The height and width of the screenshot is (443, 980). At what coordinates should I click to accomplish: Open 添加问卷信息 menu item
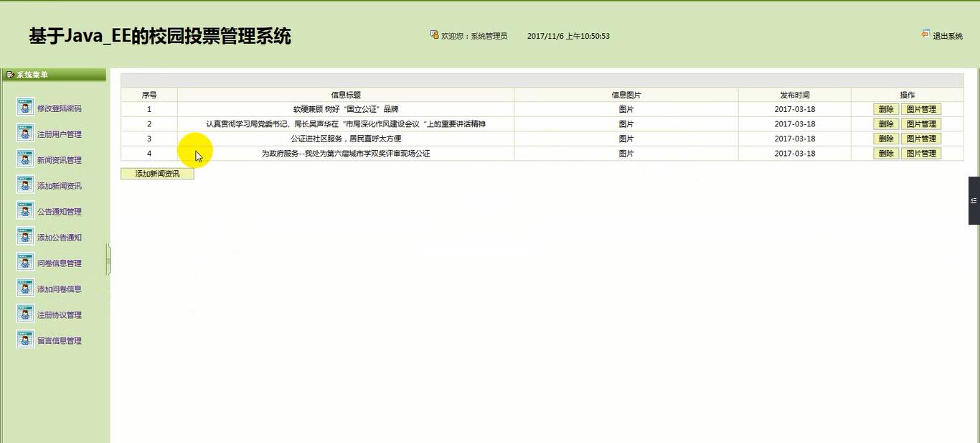(60, 289)
